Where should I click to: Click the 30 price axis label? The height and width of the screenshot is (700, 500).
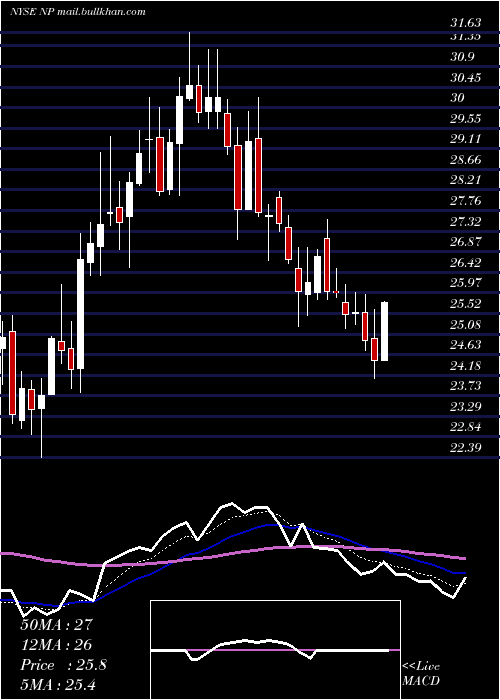(458, 98)
